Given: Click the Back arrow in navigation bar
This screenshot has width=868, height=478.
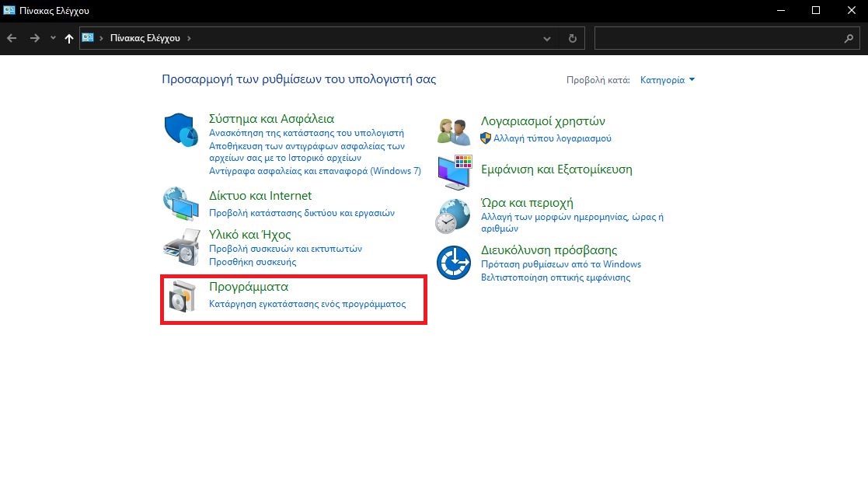Looking at the screenshot, I should coord(12,38).
